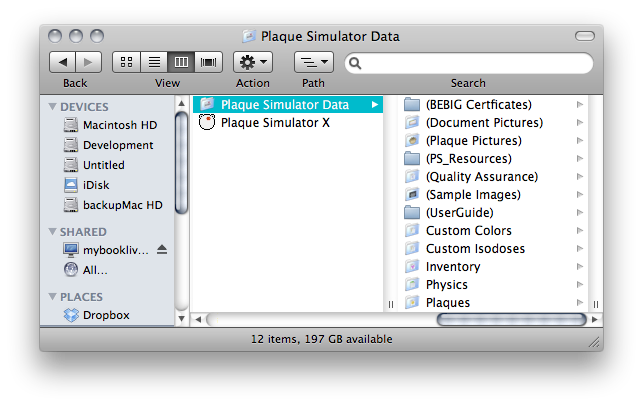Click the toolbar toggle pill button

click(x=585, y=36)
